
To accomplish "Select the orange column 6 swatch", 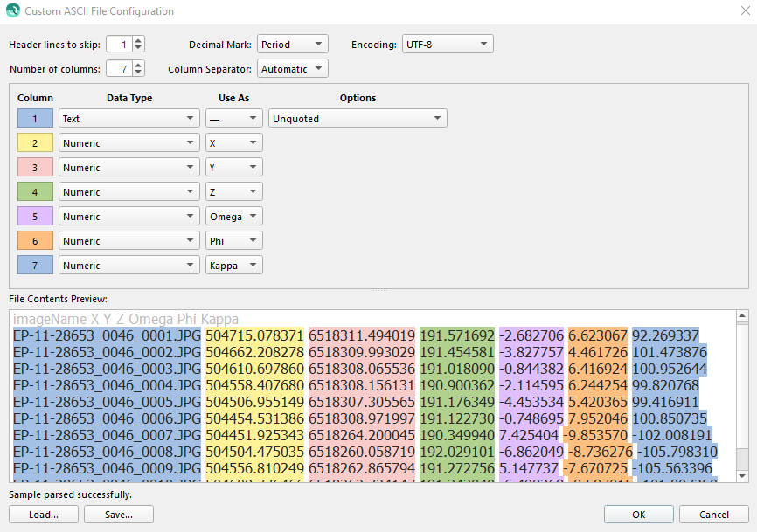I will (35, 240).
